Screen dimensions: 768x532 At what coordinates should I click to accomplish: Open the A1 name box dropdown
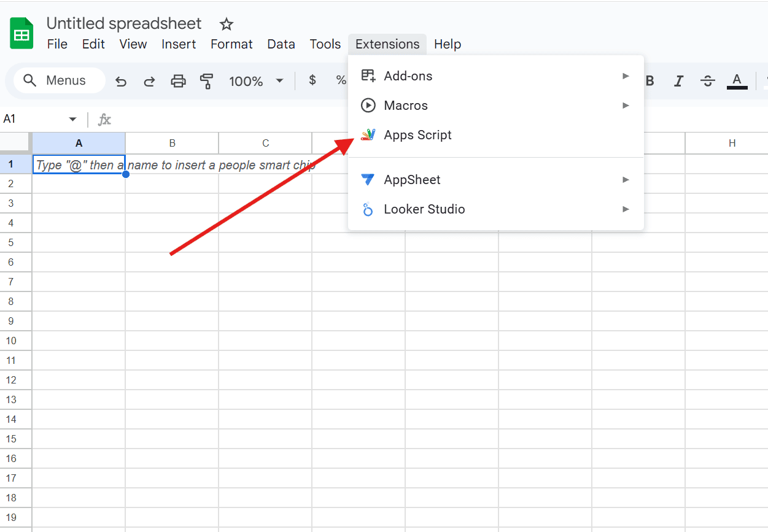coord(72,119)
